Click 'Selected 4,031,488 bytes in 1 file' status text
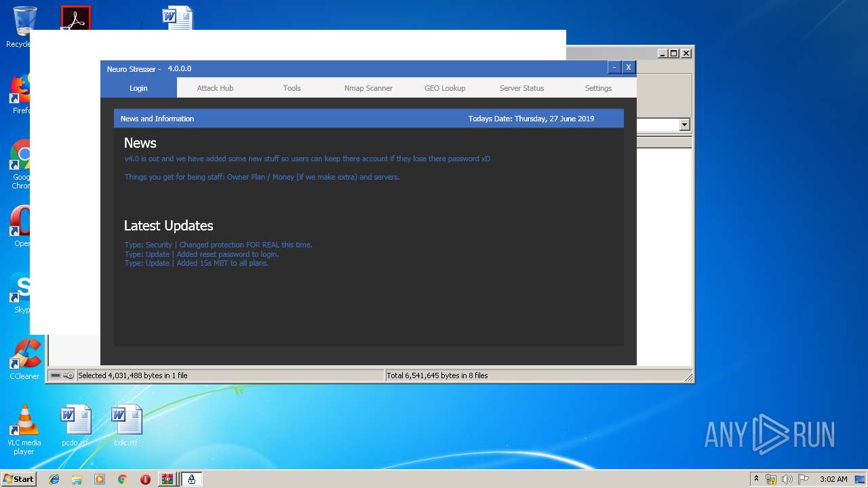868x488 pixels. (133, 375)
